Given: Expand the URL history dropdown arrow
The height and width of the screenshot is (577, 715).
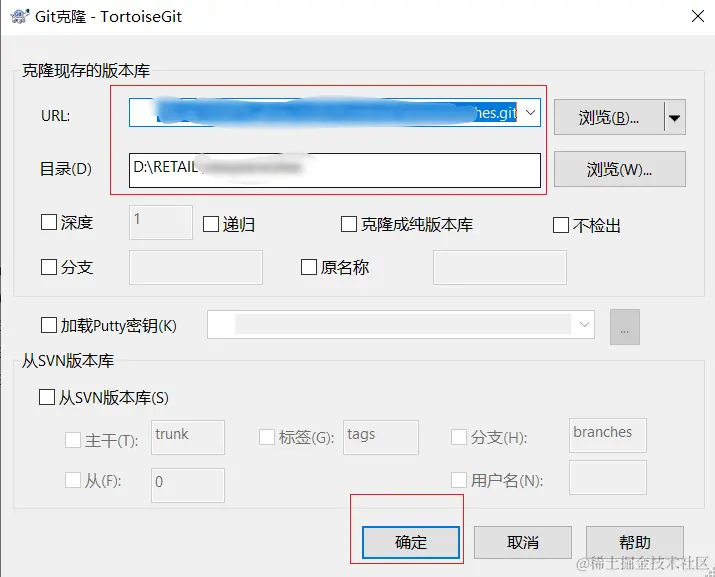Looking at the screenshot, I should (530, 113).
